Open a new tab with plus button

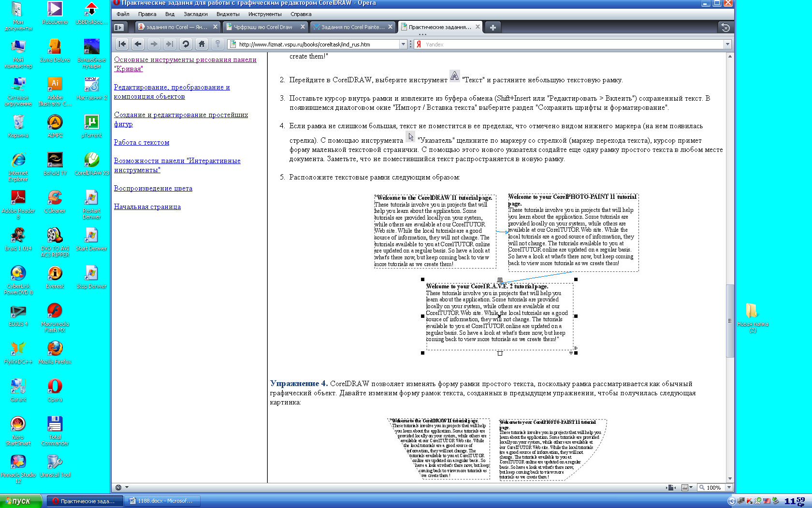click(x=493, y=27)
